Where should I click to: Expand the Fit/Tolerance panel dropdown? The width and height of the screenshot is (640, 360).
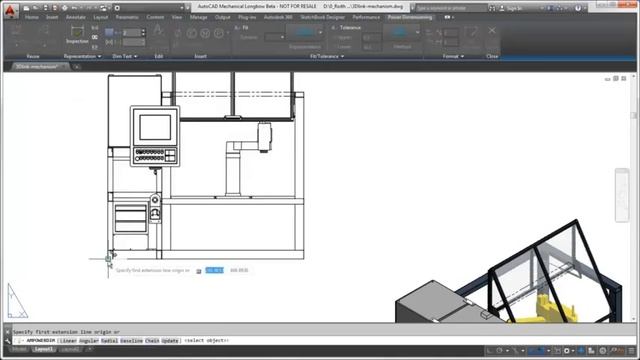click(x=327, y=56)
